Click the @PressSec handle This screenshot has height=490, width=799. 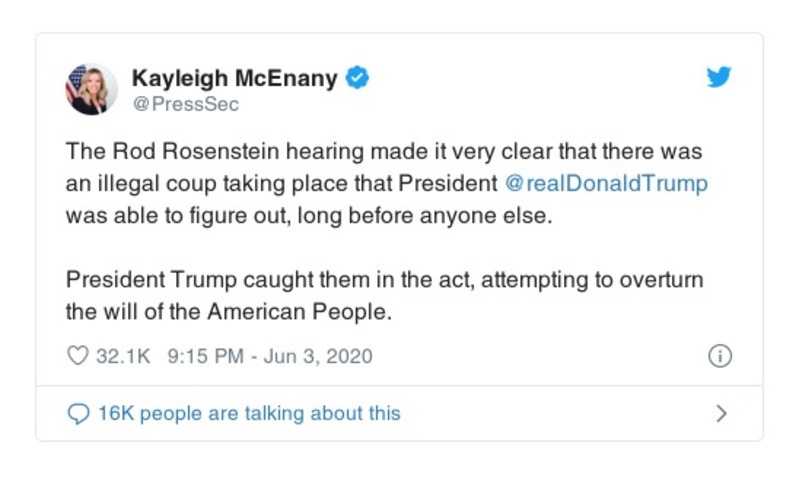click(185, 104)
